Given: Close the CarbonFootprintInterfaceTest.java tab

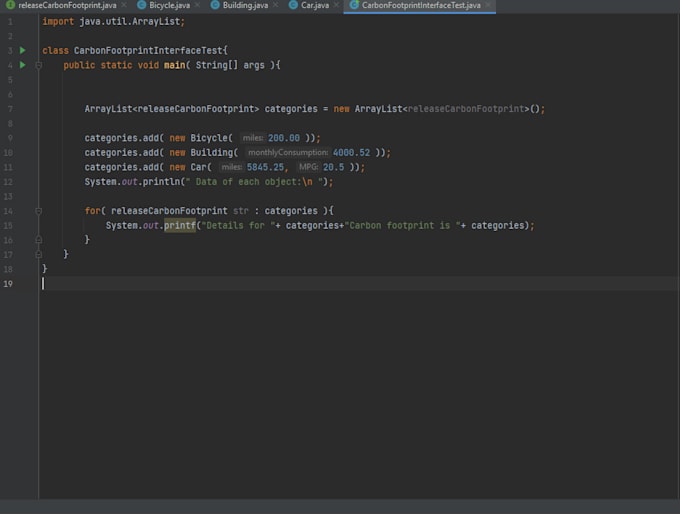Looking at the screenshot, I should coord(488,5).
